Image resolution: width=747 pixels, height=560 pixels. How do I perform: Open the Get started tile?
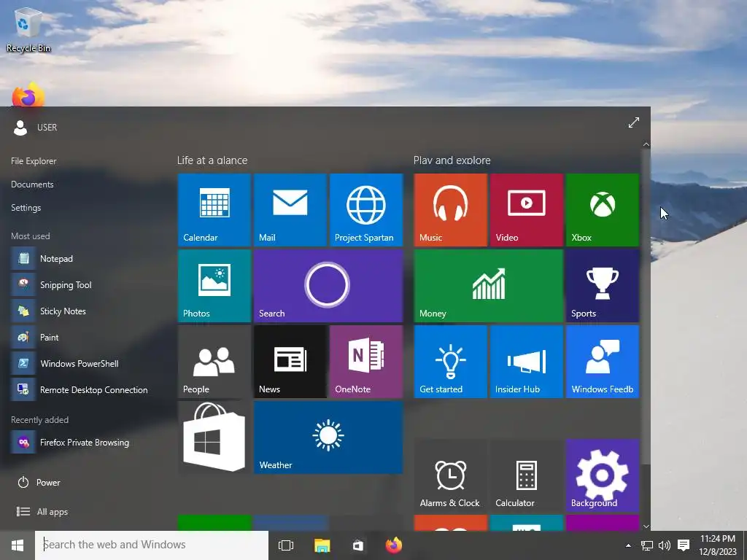click(x=451, y=362)
